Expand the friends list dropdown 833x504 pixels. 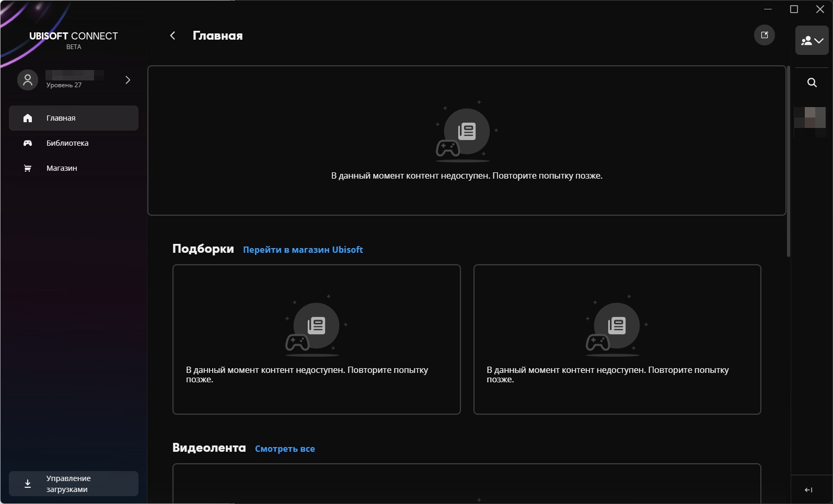point(812,40)
